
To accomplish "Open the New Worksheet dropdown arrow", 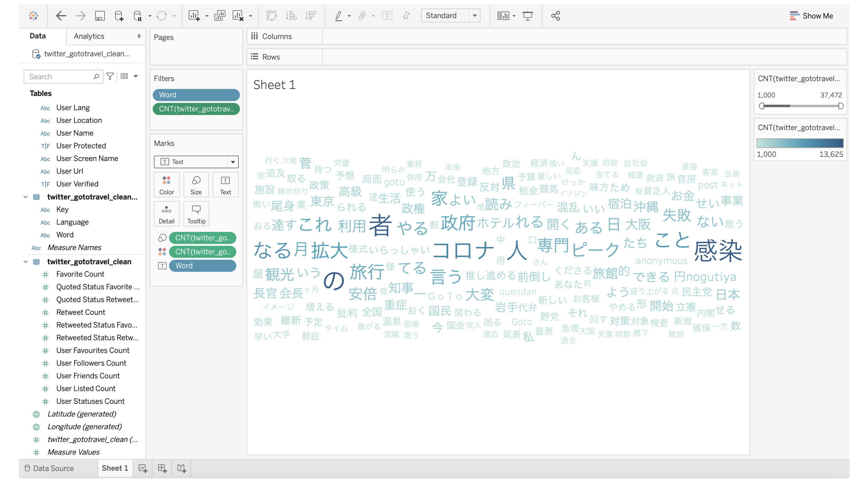I will click(x=207, y=16).
